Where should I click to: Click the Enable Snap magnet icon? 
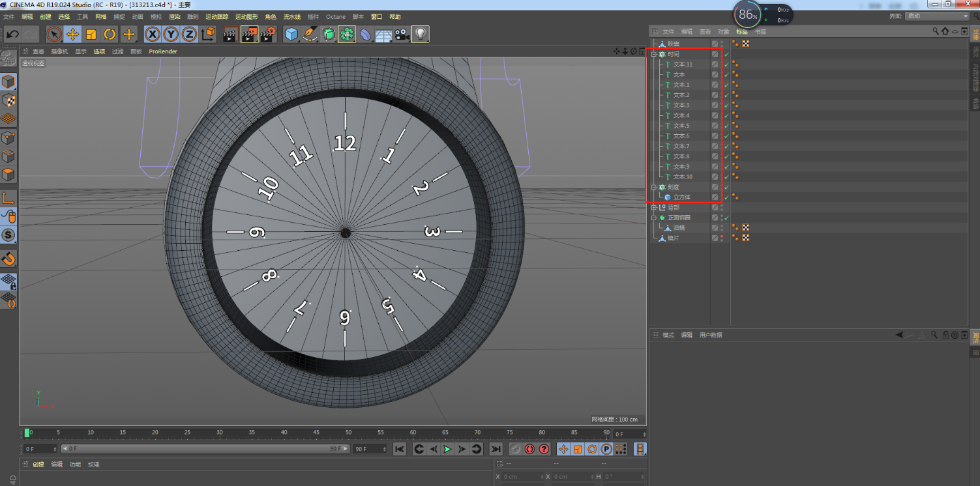click(x=8, y=259)
